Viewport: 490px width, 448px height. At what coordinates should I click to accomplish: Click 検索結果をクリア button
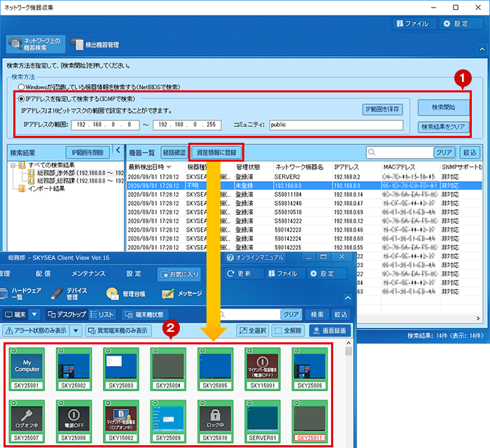(443, 127)
